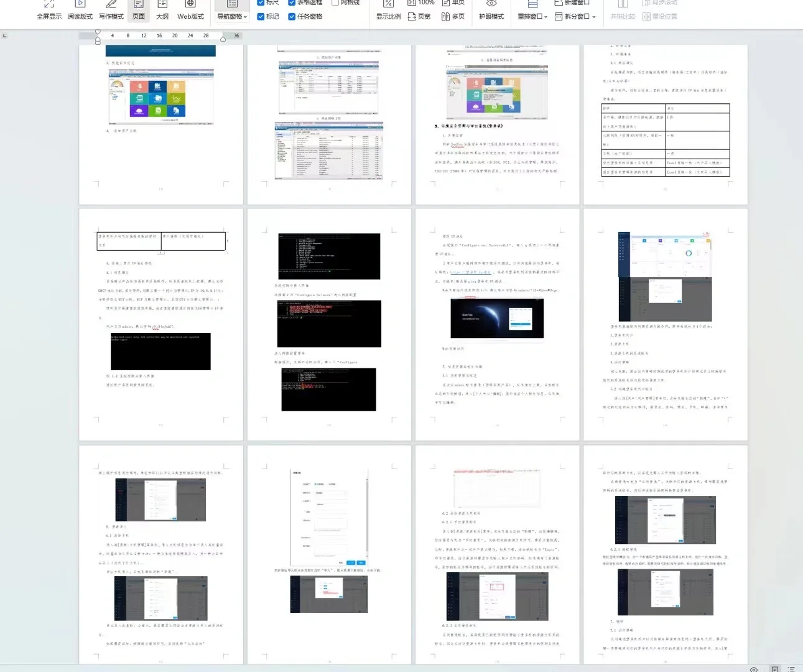The height and width of the screenshot is (672, 803).
Task: Click the page containing the two-column bordered table
Action: click(666, 124)
